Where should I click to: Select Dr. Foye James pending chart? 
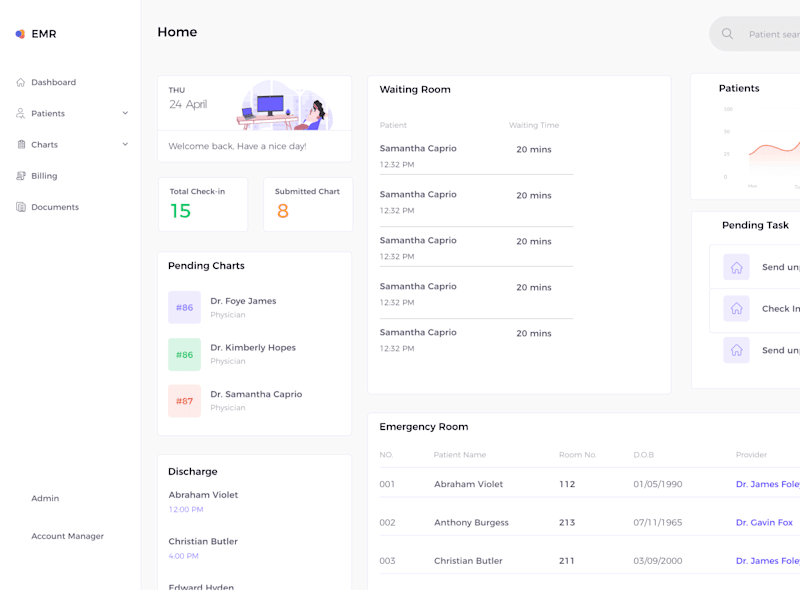click(x=243, y=301)
